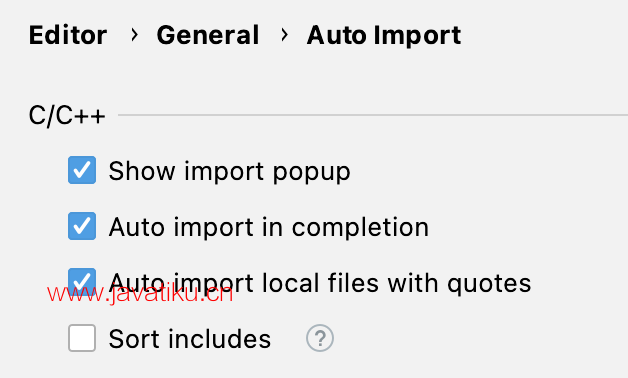
Task: Click the empty white box before Sort includes
Action: pos(82,338)
